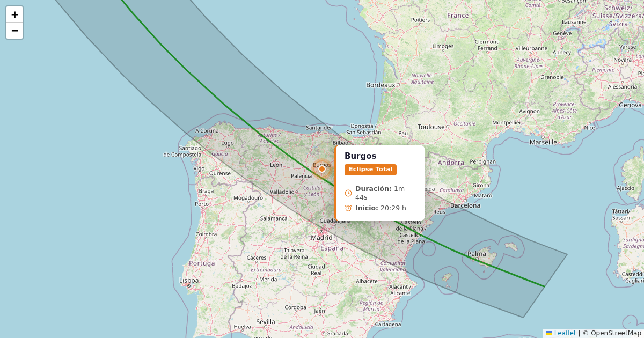The height and width of the screenshot is (338, 644).
Task: Click the Genève city label
Action: 562,33
